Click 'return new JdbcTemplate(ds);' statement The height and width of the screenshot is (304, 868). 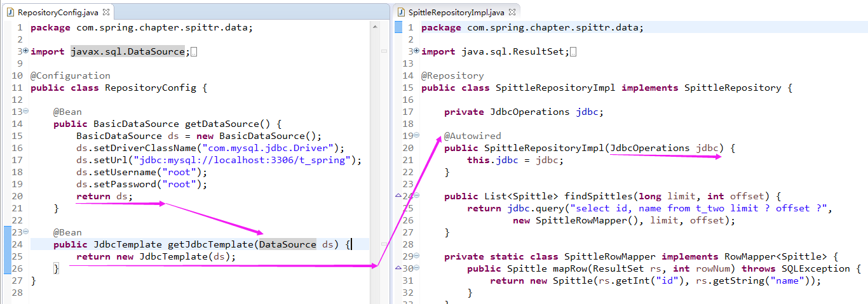[x=156, y=256]
